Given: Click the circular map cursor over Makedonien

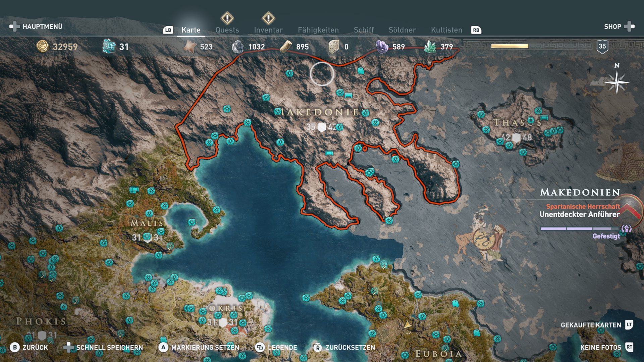Looking at the screenshot, I should 322,74.
